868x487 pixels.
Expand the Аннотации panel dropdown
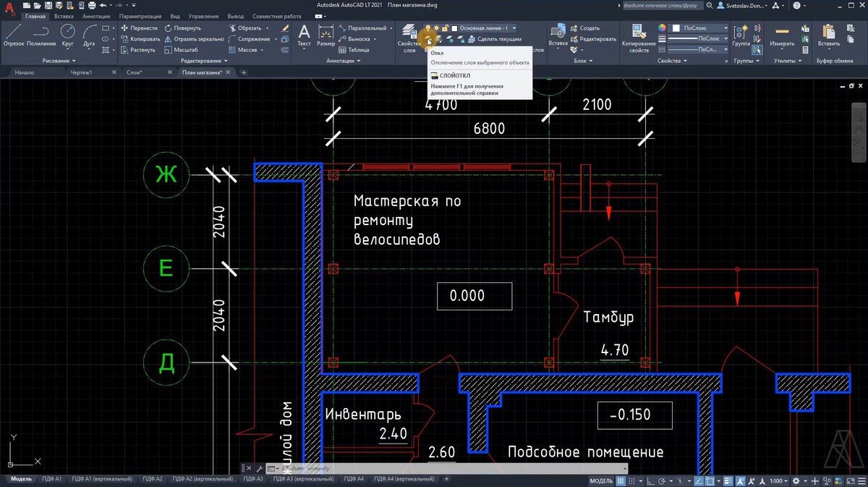pos(344,61)
